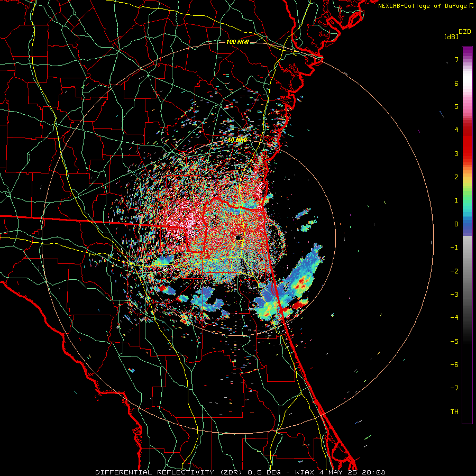Click the 50 NMI range ring label
The width and height of the screenshot is (476, 476).
(237, 140)
